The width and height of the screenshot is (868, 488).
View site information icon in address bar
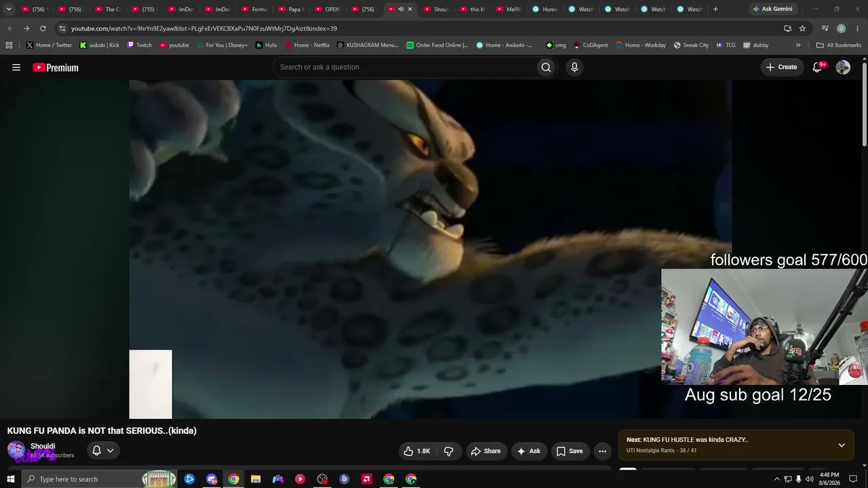62,28
